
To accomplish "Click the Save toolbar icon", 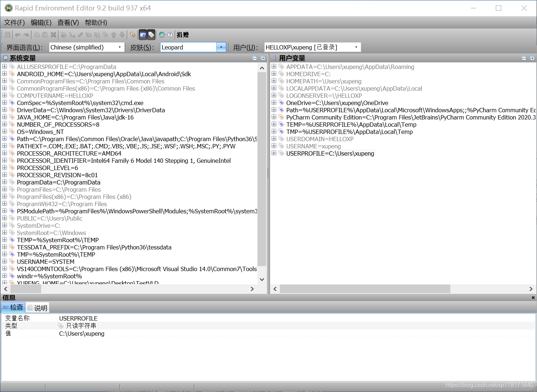I will [x=7, y=35].
